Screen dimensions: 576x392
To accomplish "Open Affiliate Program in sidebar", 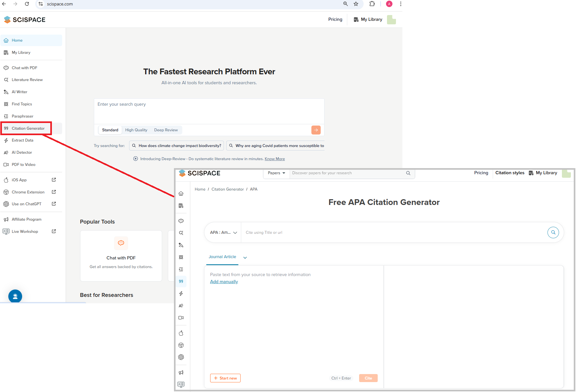I will coord(31,219).
